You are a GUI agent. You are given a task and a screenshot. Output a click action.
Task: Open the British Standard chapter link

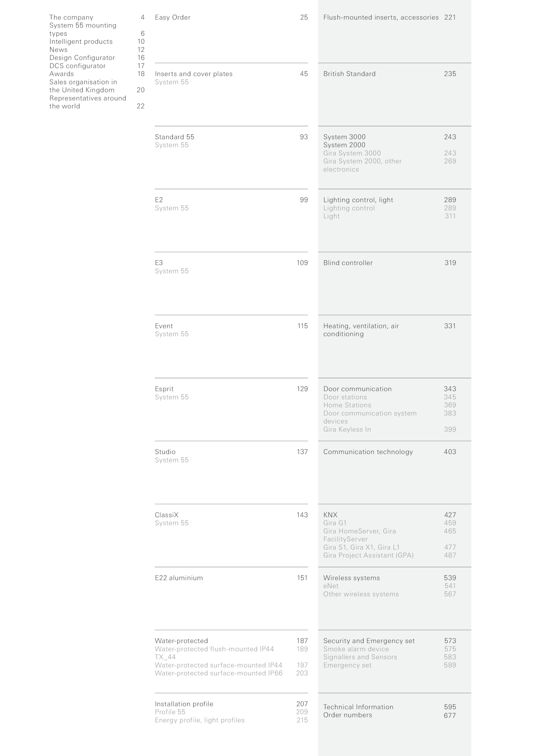(349, 74)
